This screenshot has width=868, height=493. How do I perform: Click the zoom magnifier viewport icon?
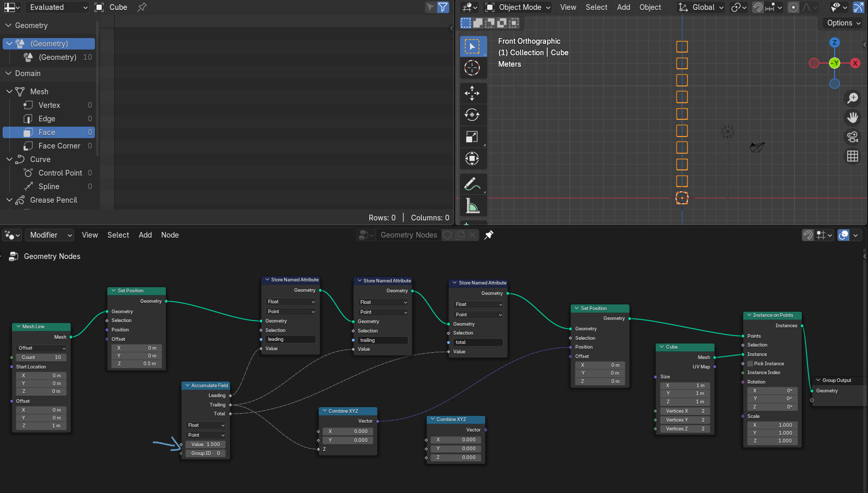point(852,98)
